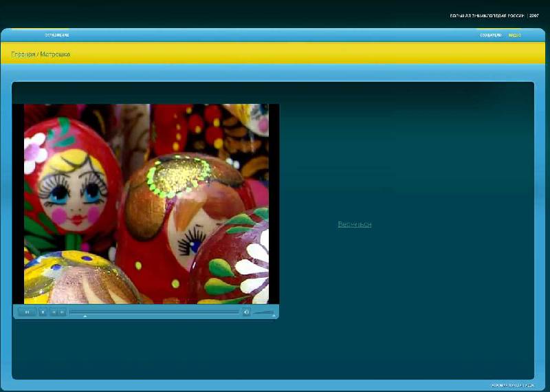Go to Главная in the breadcrumb

click(x=23, y=54)
